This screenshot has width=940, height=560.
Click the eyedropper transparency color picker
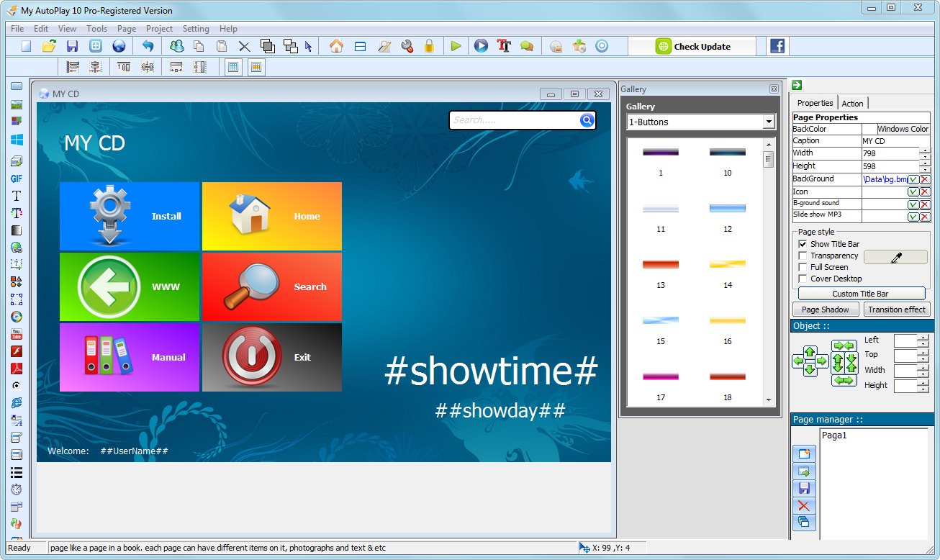tap(895, 257)
